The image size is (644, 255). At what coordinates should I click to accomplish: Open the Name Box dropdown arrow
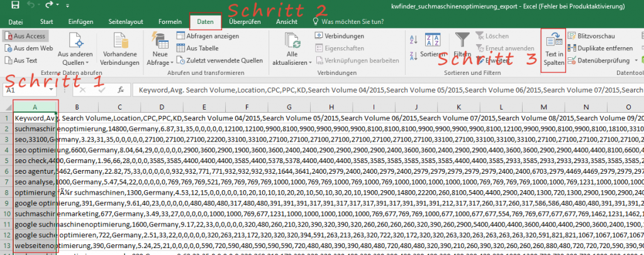pos(51,89)
